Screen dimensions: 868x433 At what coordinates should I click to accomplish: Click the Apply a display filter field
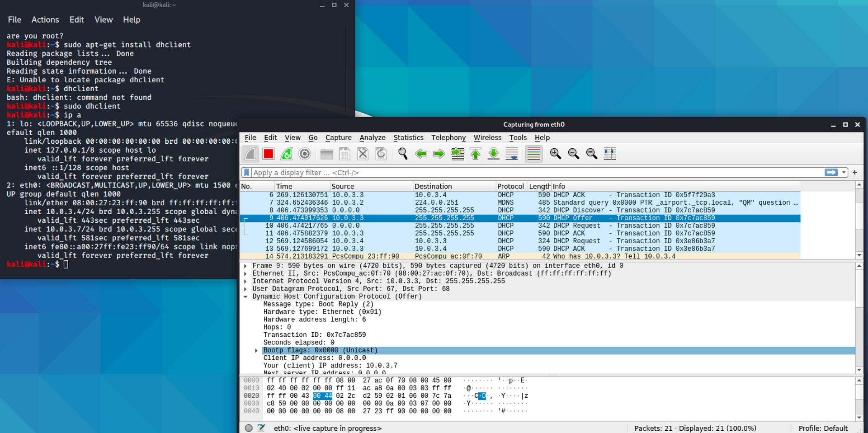click(537, 173)
